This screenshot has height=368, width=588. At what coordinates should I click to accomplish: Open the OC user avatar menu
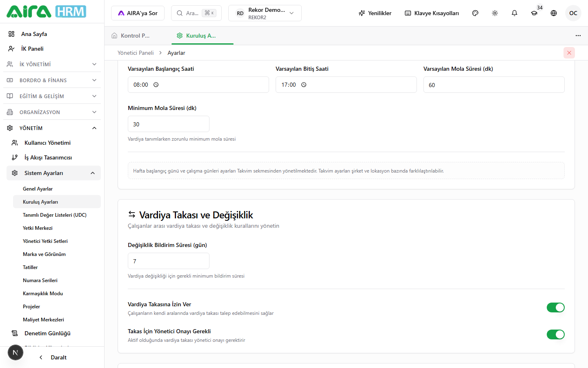pos(573,13)
